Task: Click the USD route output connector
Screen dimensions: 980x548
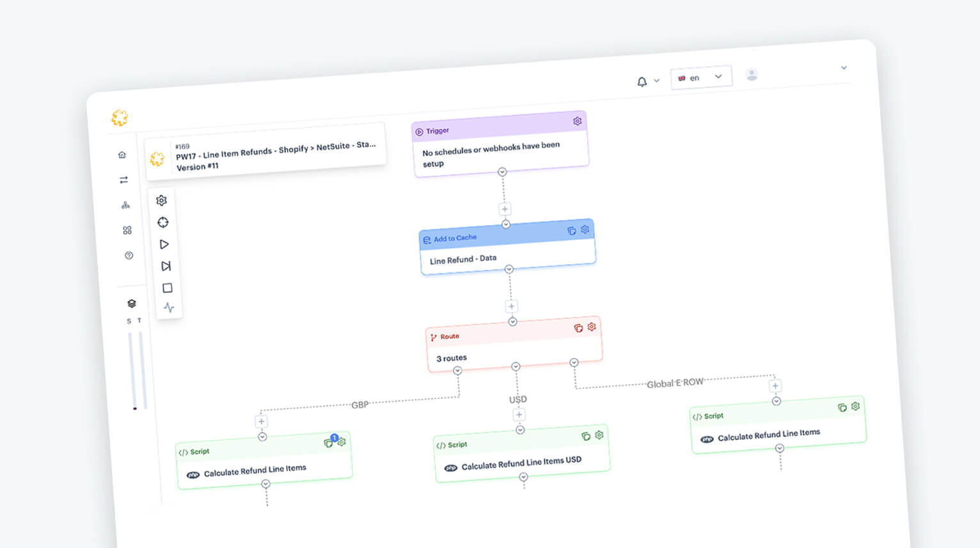Action: (516, 366)
